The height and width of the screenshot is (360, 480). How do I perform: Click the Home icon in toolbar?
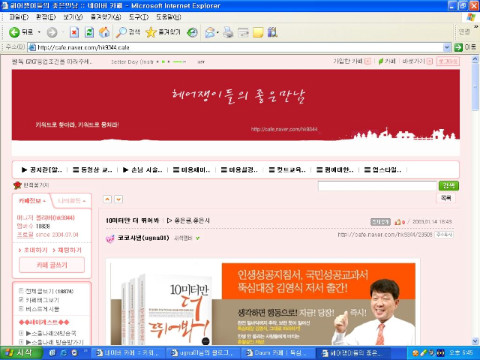(x=104, y=32)
